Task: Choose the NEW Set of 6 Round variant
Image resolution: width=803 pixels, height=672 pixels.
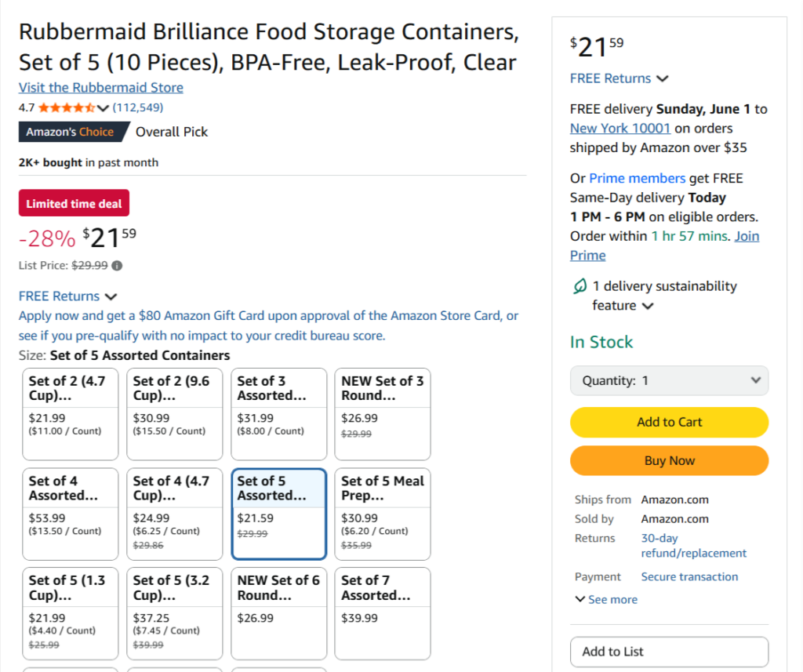Action: coord(278,613)
